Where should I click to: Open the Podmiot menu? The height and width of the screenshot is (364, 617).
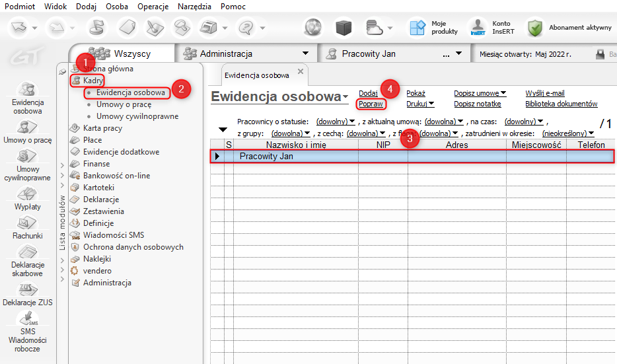pos(20,7)
